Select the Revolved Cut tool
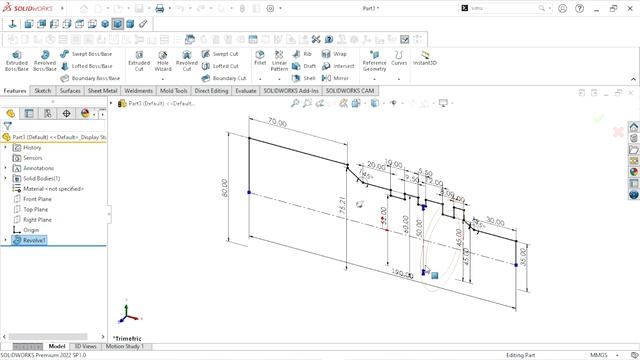The image size is (640, 360). tap(187, 61)
